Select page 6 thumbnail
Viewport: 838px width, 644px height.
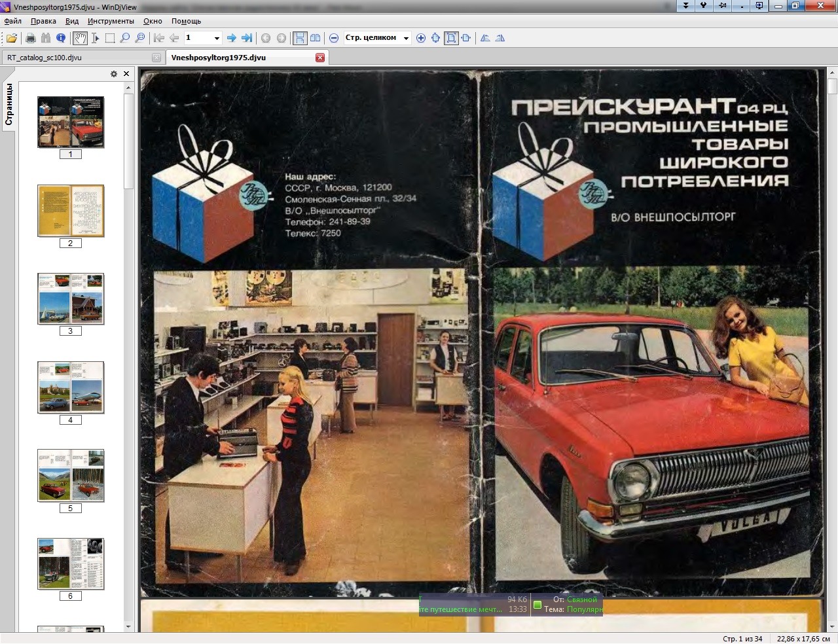71,564
